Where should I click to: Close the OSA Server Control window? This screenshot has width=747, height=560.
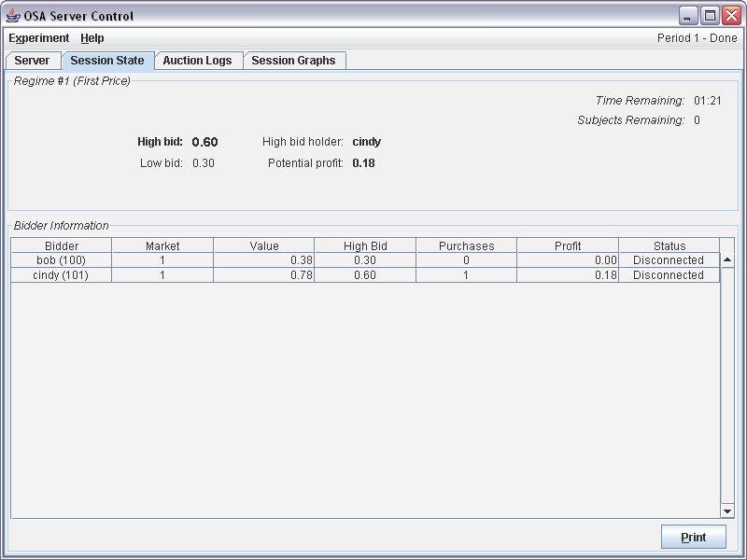tap(731, 16)
